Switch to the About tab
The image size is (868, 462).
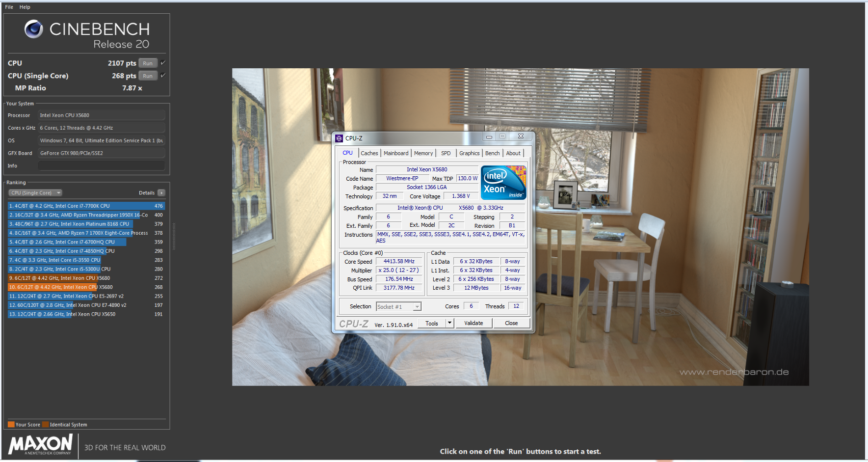pos(513,153)
